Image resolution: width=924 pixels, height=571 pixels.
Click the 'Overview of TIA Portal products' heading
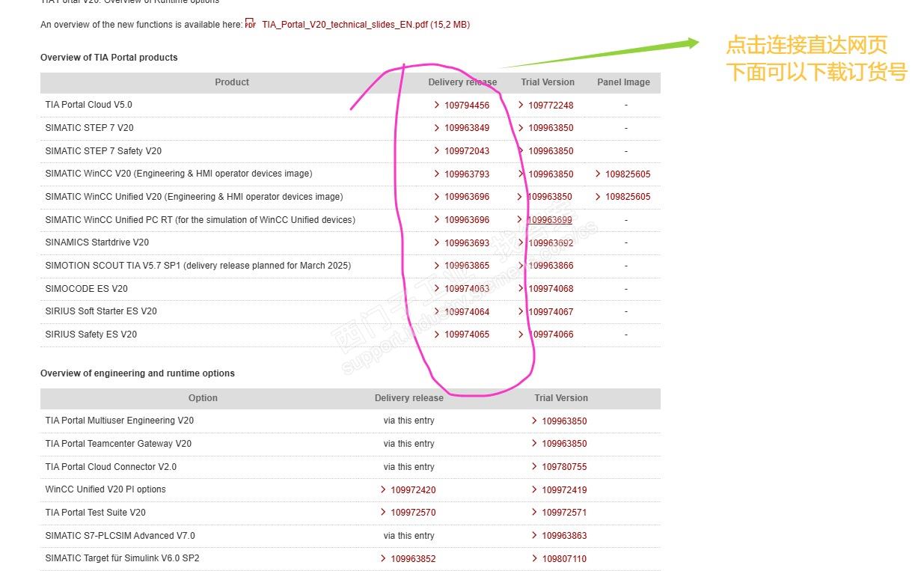tap(109, 58)
